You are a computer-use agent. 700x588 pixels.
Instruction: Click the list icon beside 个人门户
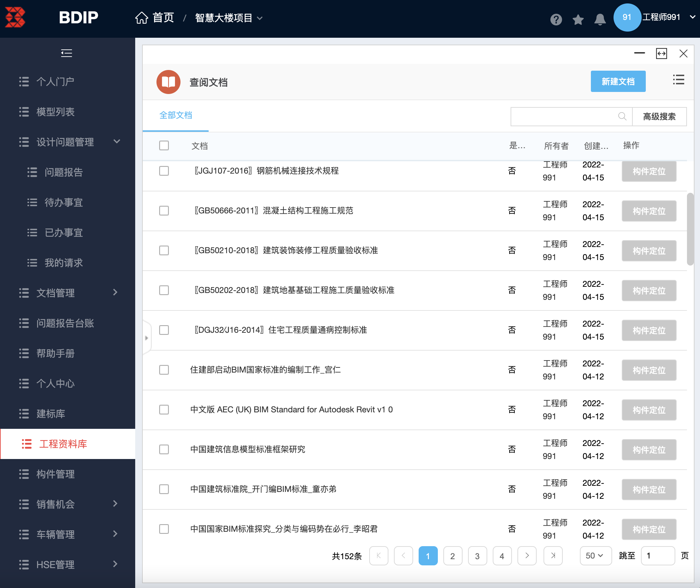pyautogui.click(x=24, y=82)
